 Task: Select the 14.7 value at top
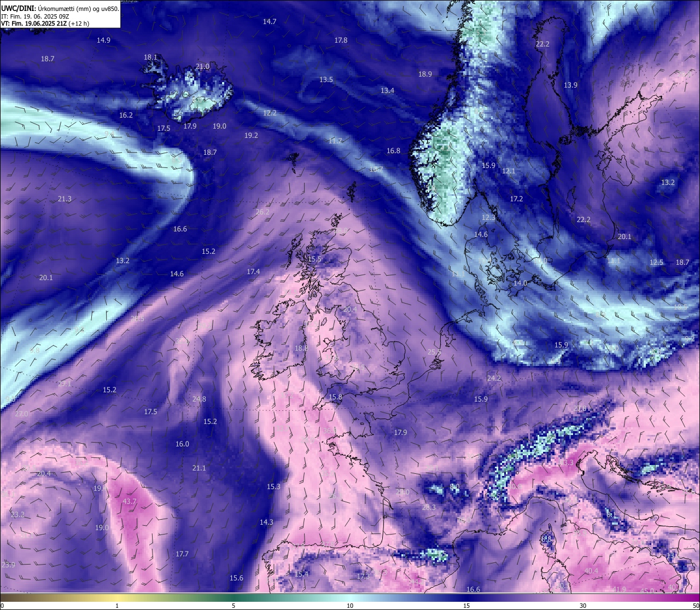point(270,21)
